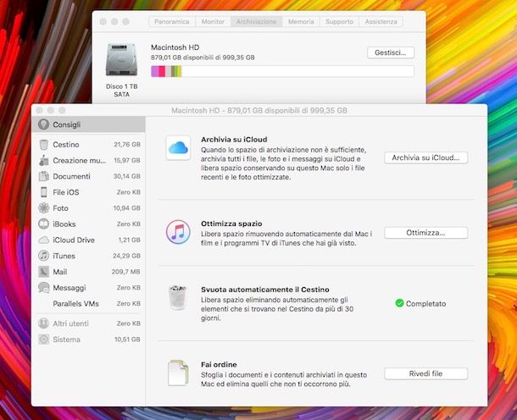Click the iTunes note icon in sidebar

[43, 256]
